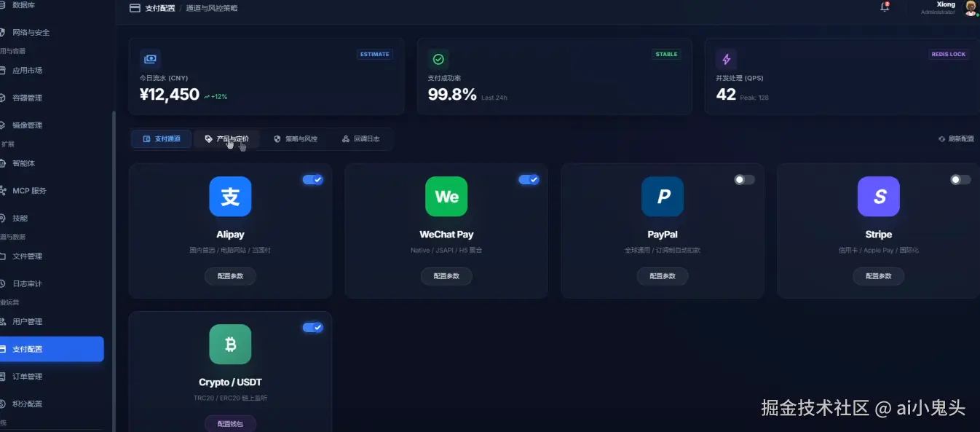Screen dimensions: 980x432
Task: Click the PayPal logo icon
Action: (x=663, y=197)
